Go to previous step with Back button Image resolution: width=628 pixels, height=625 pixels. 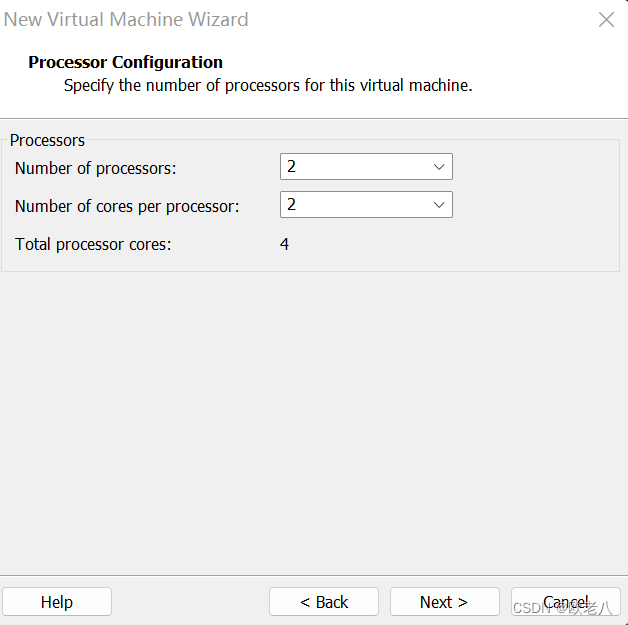pos(324,602)
